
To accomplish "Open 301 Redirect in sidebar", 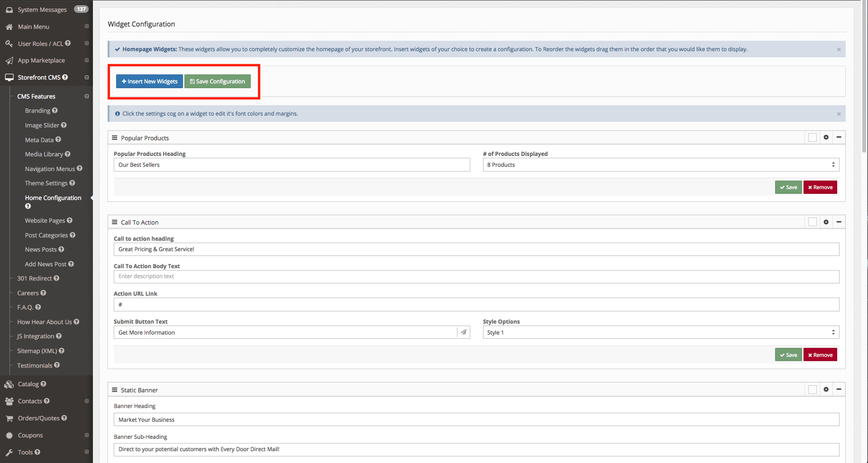I will [34, 278].
